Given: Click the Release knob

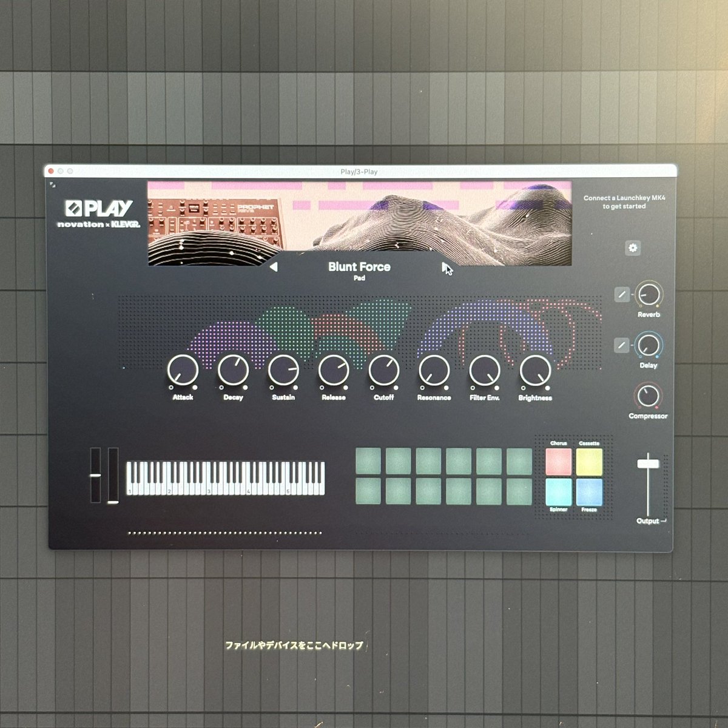Looking at the screenshot, I should point(334,370).
